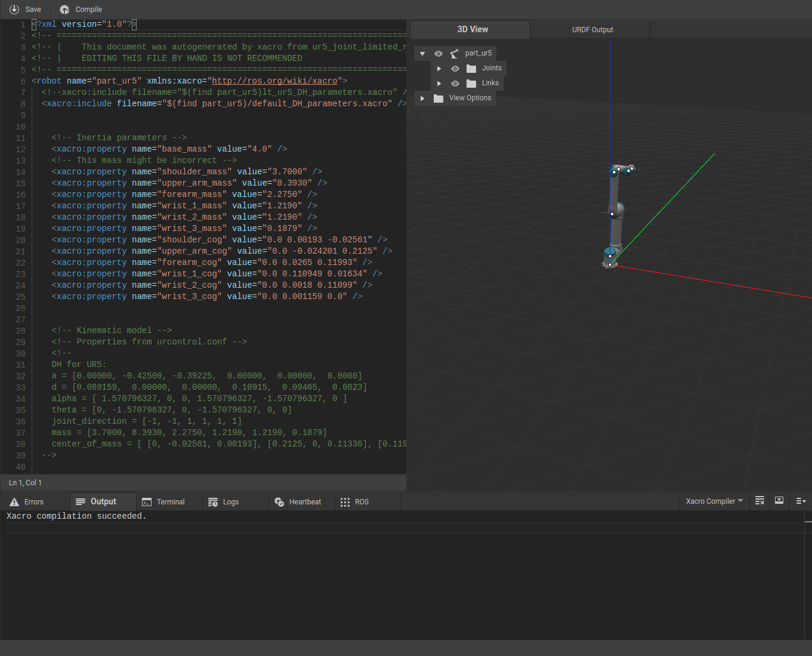Select the Output tab
Viewport: 812px width, 656px height.
[x=103, y=501]
